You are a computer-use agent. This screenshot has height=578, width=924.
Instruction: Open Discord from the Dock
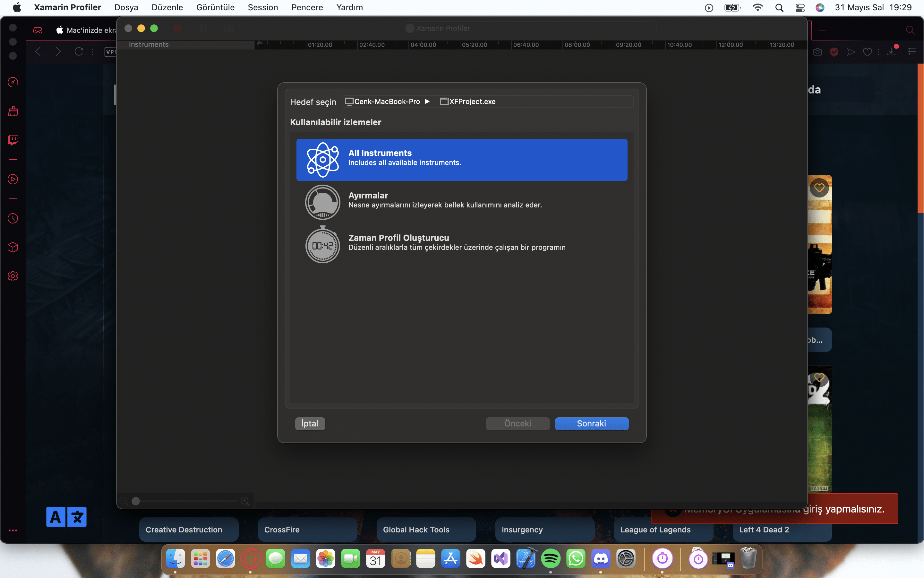click(601, 559)
